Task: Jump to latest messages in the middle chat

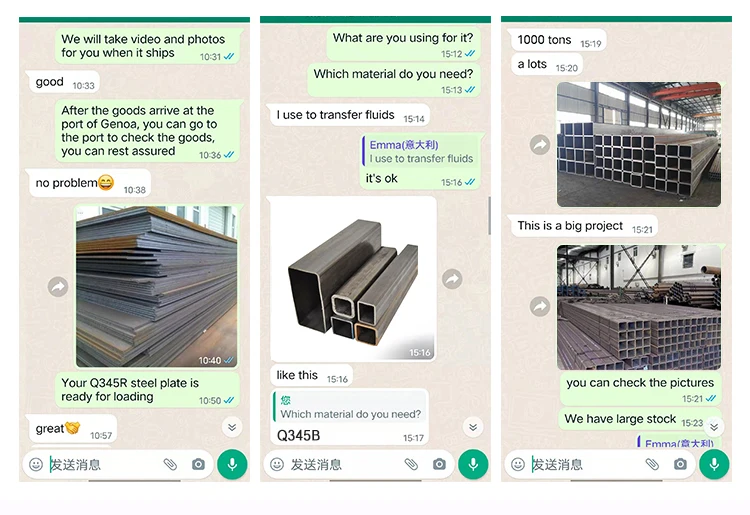Action: (x=473, y=427)
